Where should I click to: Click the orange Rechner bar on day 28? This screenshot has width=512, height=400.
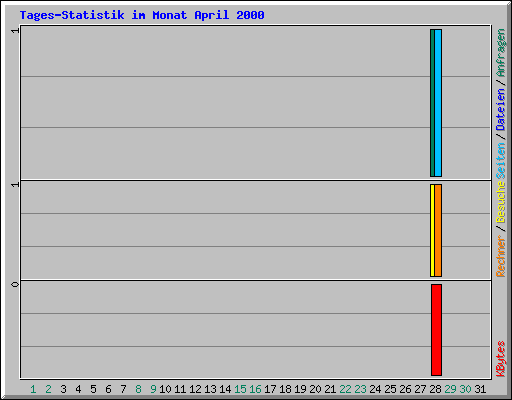[x=438, y=230]
